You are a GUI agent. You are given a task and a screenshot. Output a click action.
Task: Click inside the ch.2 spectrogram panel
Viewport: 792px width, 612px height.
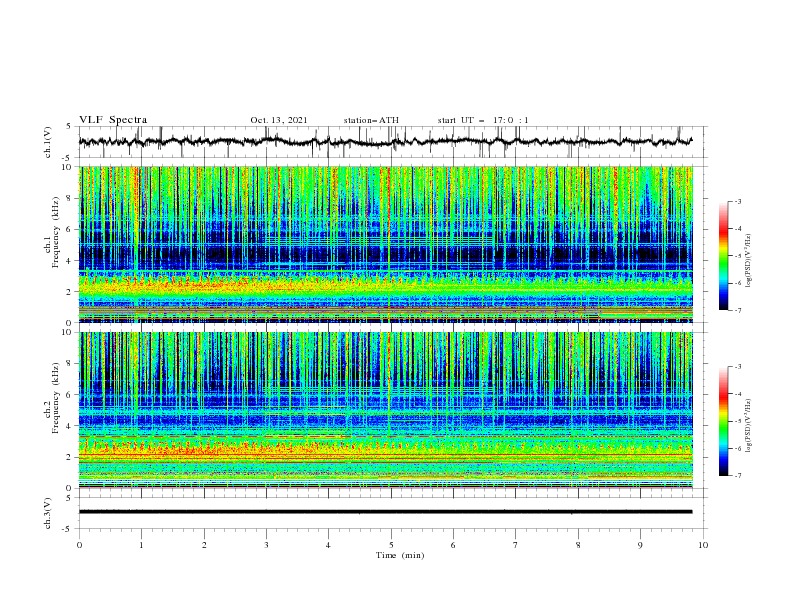pyautogui.click(x=385, y=410)
